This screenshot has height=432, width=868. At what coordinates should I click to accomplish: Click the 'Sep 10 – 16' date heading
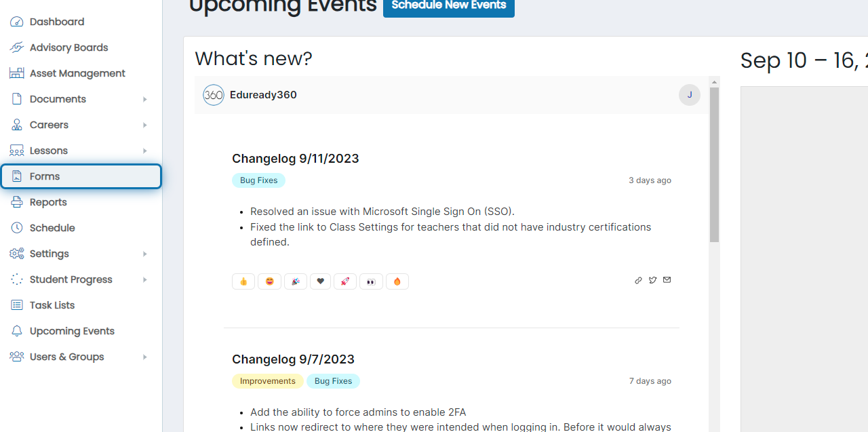click(x=804, y=60)
